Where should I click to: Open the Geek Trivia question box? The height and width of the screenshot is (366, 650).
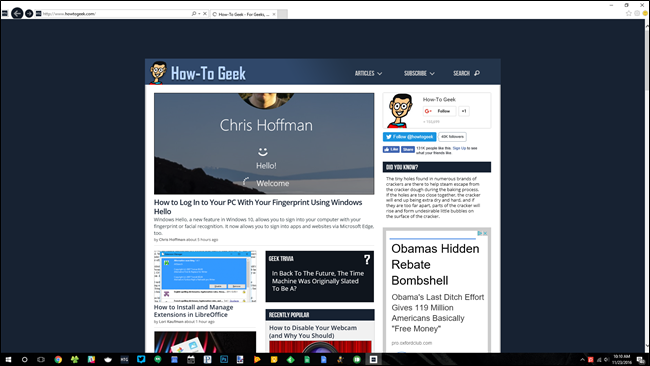coord(319,276)
